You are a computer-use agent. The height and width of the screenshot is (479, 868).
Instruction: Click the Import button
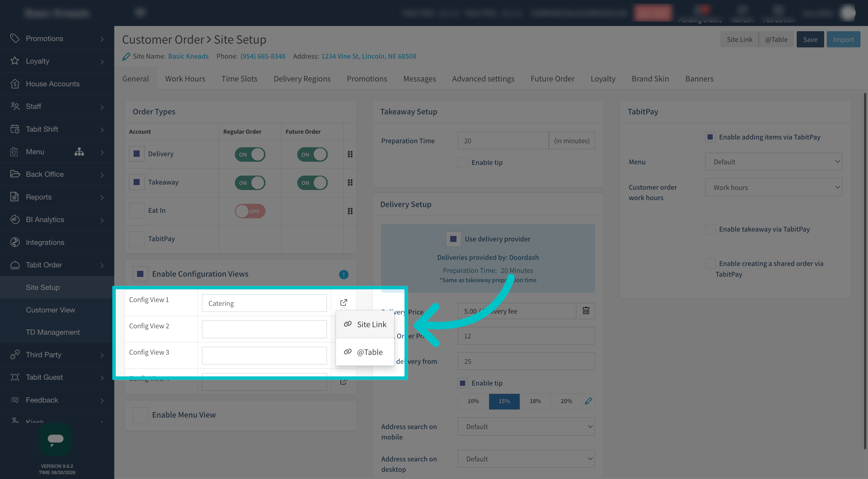(843, 40)
